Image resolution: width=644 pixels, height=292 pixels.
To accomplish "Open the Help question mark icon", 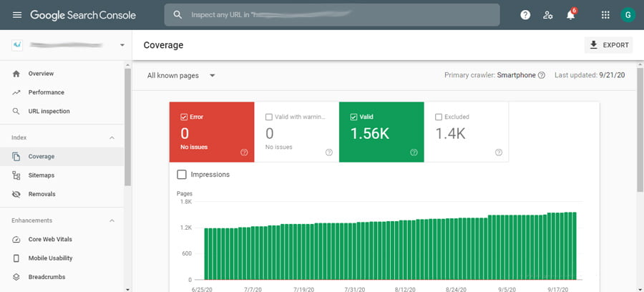I will (525, 15).
